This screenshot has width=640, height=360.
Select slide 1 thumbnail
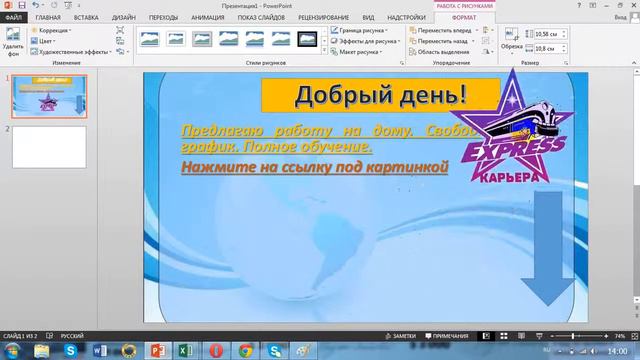point(49,97)
